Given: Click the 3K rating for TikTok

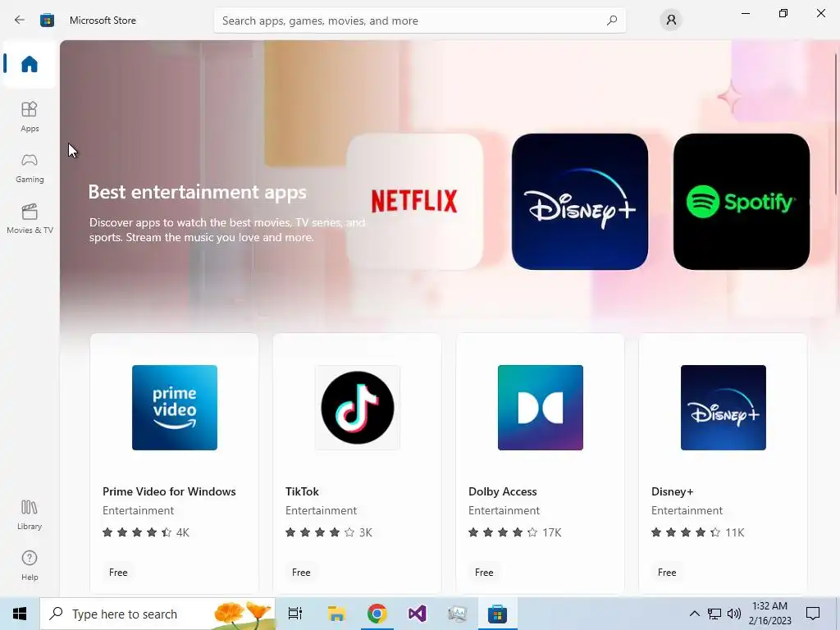Looking at the screenshot, I should point(365,532).
